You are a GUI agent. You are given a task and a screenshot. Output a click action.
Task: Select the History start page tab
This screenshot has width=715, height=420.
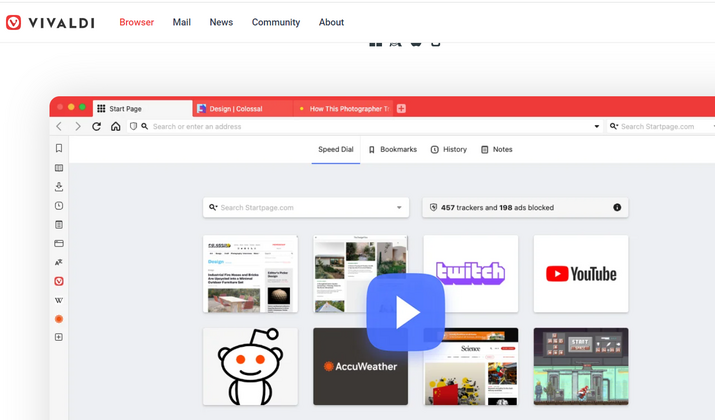[449, 150]
